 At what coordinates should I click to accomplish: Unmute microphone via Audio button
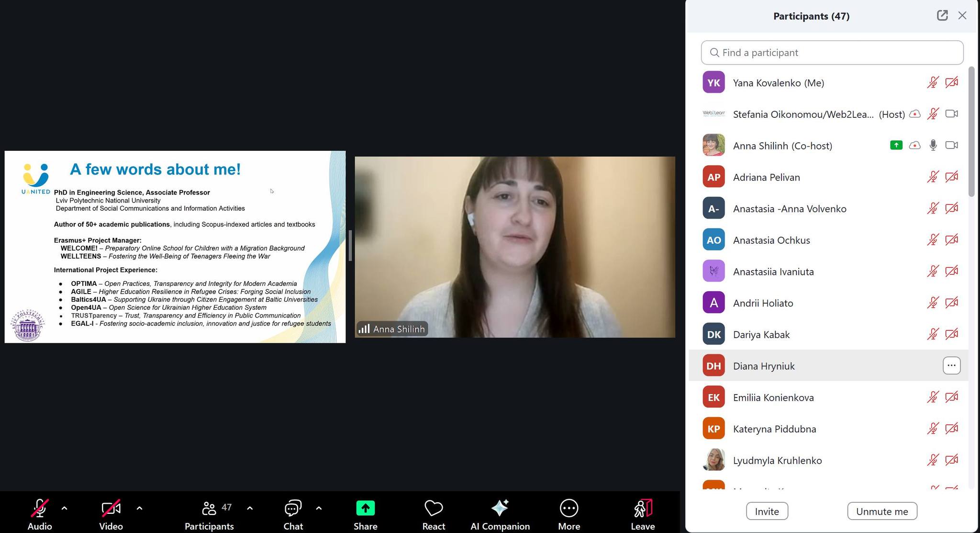[x=40, y=509]
